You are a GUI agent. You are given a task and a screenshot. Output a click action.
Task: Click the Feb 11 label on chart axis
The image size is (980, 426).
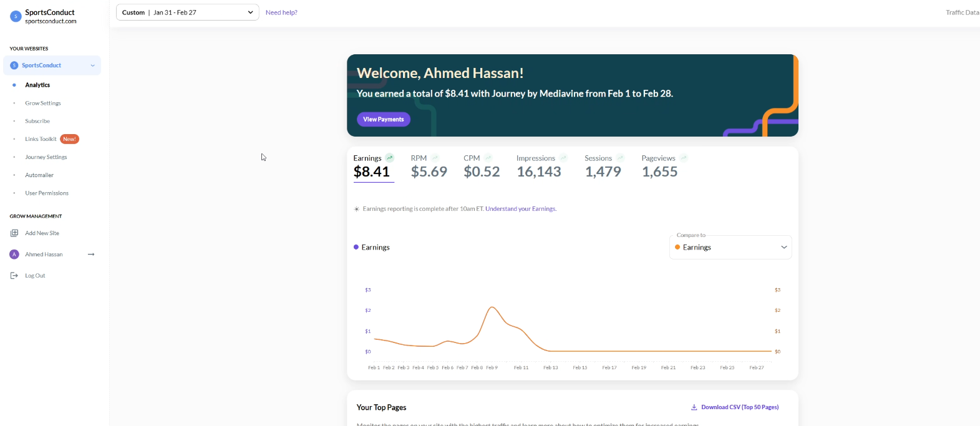[x=521, y=368]
